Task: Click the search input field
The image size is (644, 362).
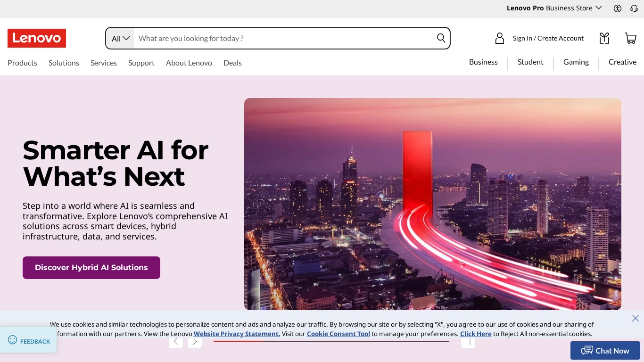Action: 283,38
